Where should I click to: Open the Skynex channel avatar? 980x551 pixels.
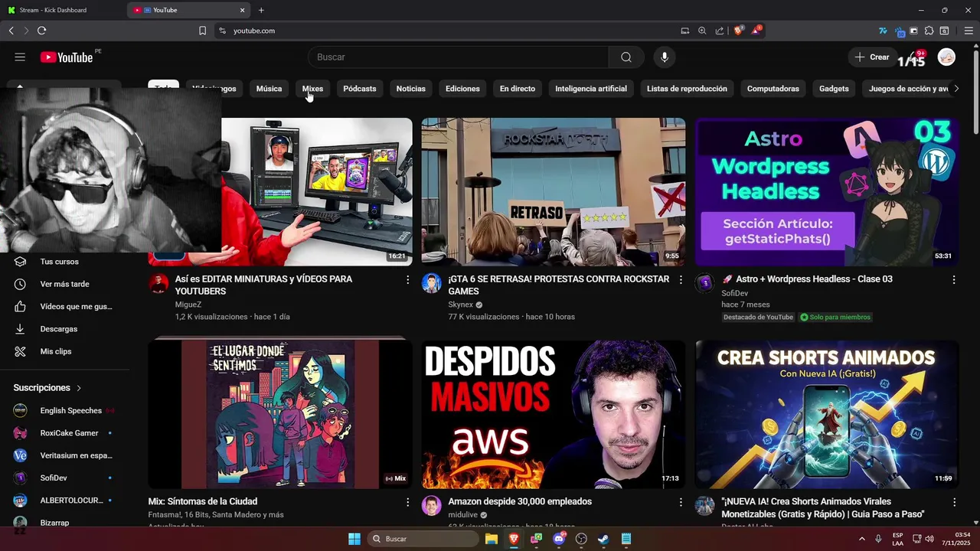pos(432,283)
